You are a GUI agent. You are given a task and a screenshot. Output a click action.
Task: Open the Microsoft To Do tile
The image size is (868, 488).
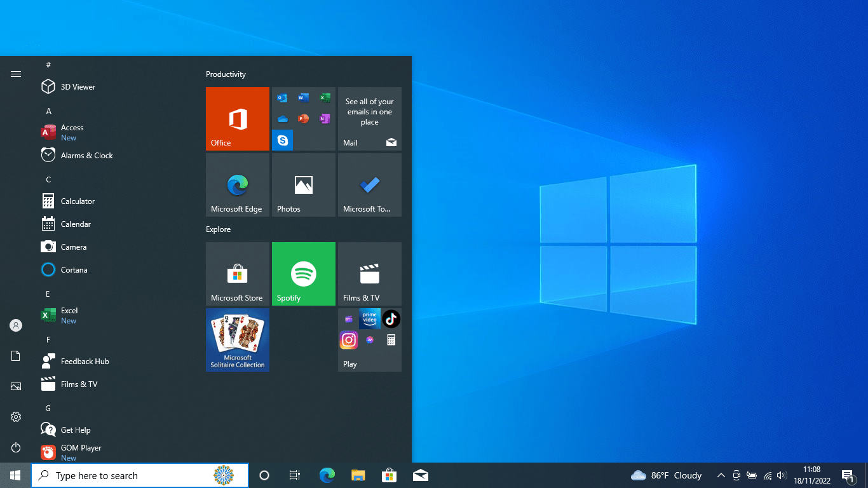coord(370,185)
